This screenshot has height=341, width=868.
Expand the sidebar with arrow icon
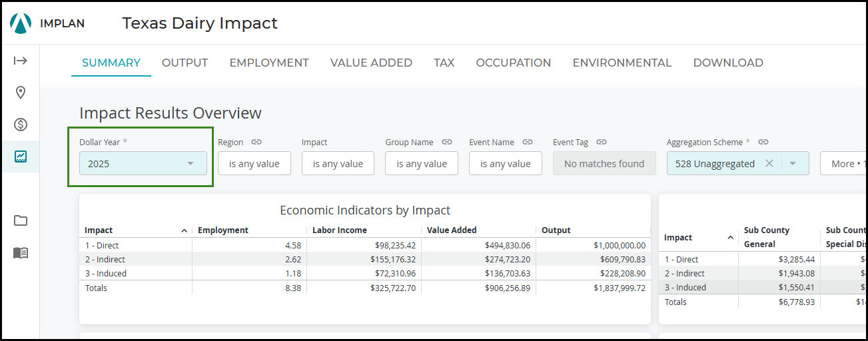[x=21, y=61]
